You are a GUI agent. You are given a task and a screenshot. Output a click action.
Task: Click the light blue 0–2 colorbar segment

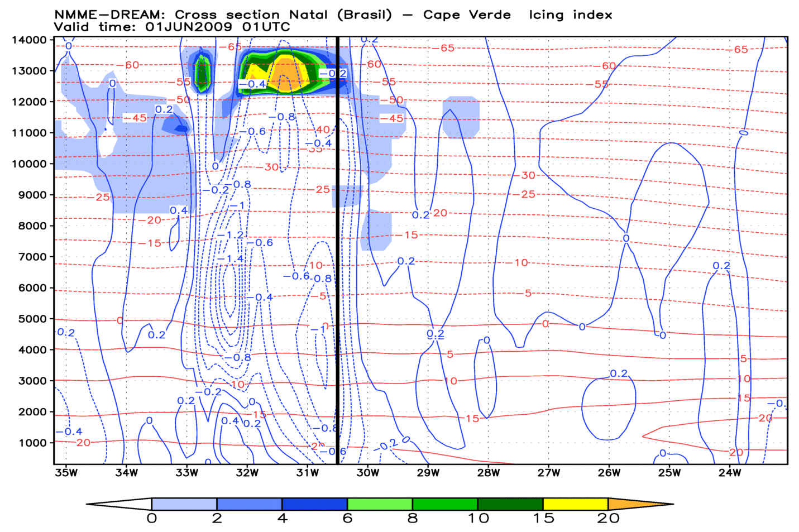(184, 504)
